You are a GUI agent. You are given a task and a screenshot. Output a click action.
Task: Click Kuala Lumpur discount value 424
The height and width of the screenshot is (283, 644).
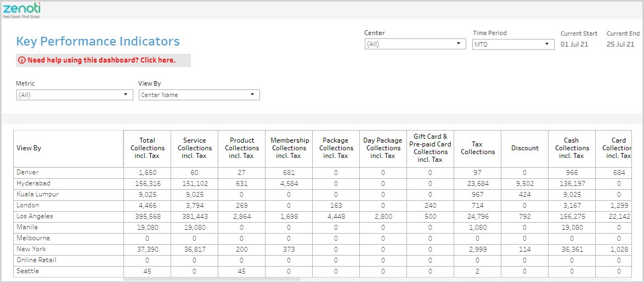524,195
